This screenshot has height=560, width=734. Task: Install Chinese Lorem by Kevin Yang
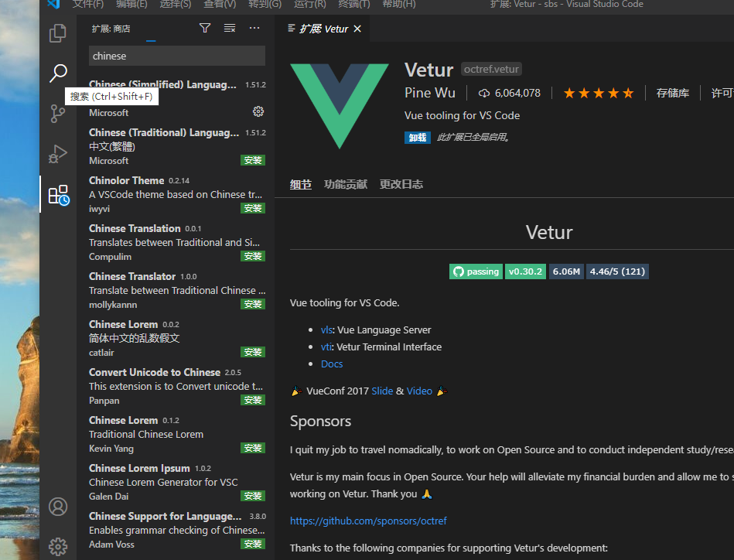click(x=253, y=448)
